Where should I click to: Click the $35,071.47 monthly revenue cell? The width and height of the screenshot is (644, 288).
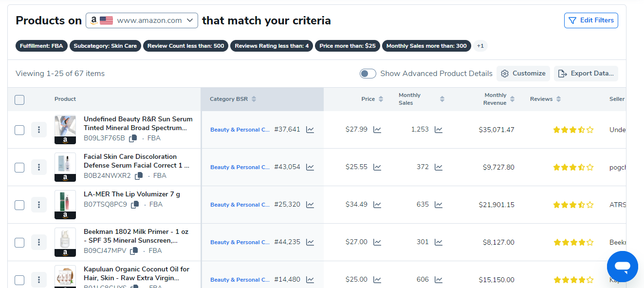(497, 130)
